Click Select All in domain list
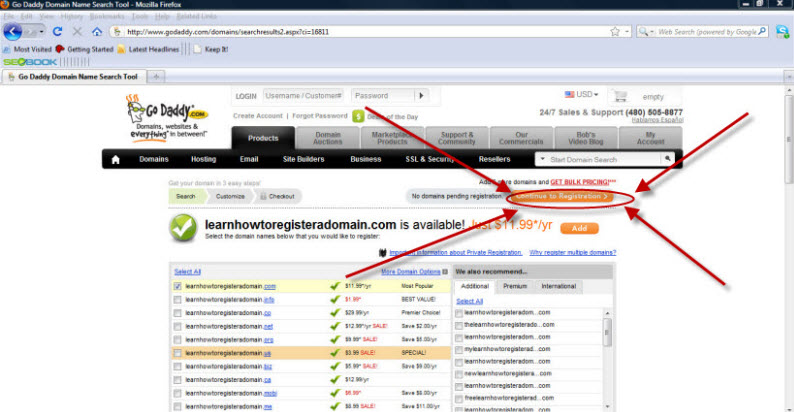This screenshot has width=794, height=412. click(x=187, y=272)
